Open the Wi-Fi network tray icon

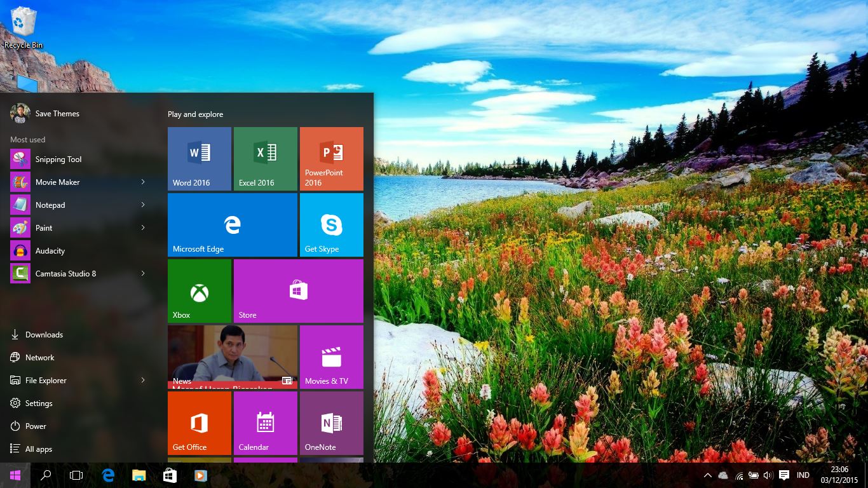point(739,475)
